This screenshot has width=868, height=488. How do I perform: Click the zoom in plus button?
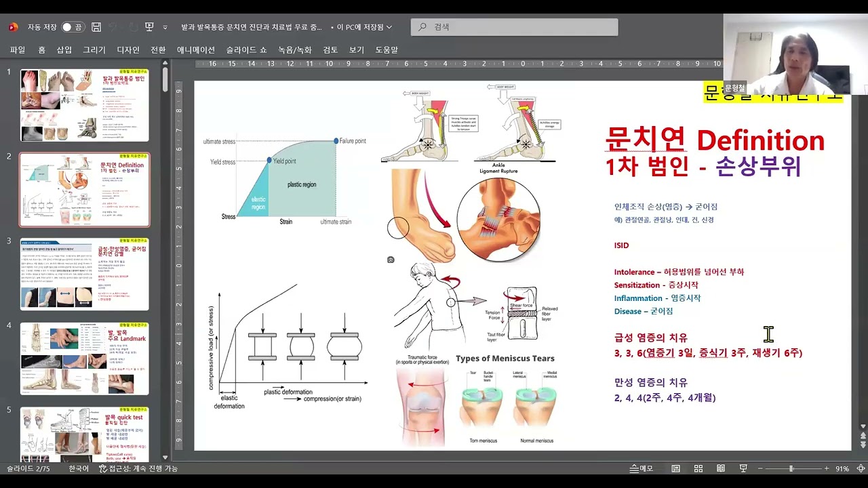(x=826, y=468)
